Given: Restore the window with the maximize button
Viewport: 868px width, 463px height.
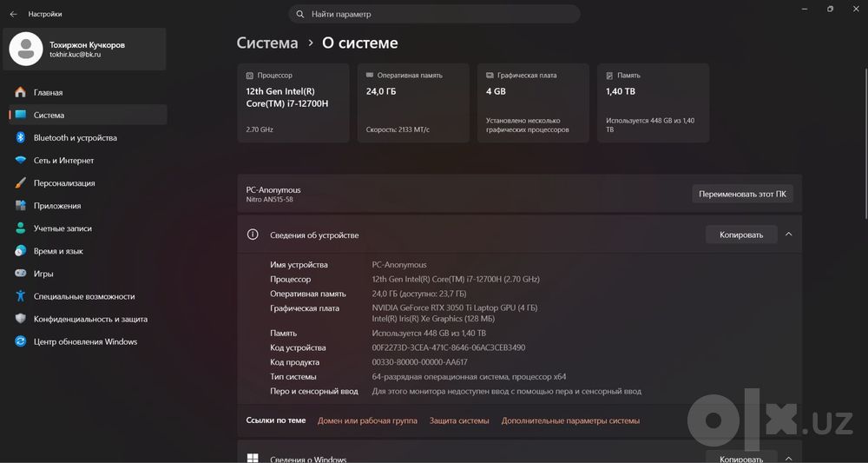Looking at the screenshot, I should tap(830, 10).
